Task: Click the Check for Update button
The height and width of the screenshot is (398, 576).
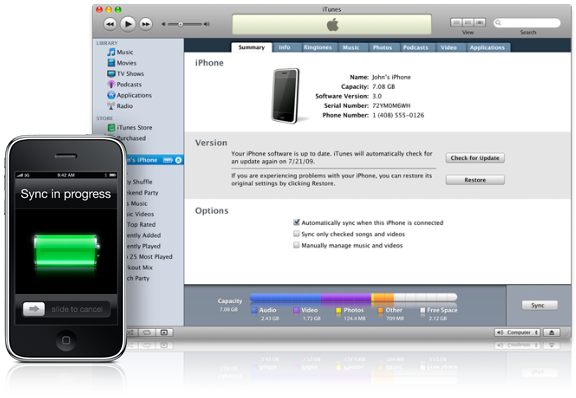Action: (475, 158)
